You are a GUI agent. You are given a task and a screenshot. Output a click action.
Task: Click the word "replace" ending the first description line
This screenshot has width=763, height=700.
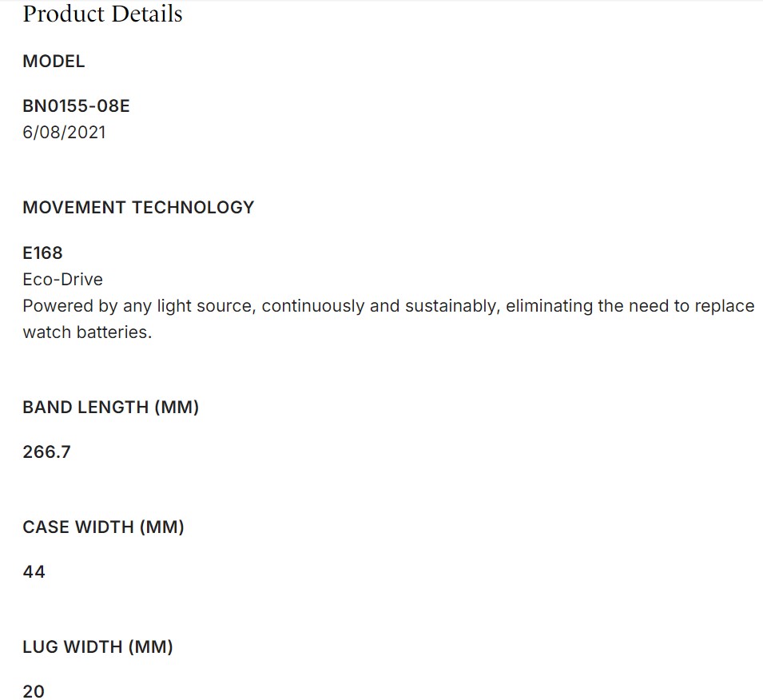click(722, 306)
